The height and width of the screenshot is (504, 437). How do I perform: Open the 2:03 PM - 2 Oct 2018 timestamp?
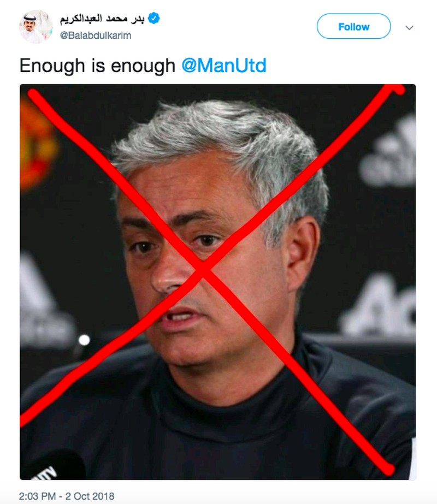click(67, 496)
